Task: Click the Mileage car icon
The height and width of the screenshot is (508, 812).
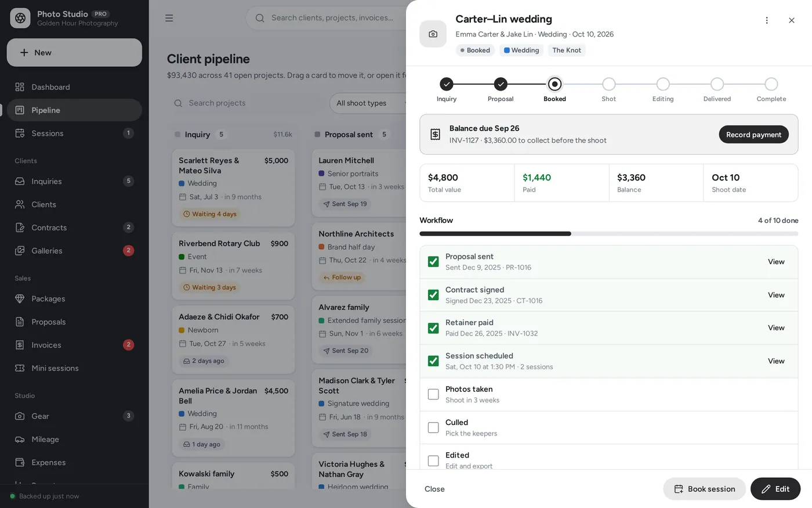Action: click(20, 439)
